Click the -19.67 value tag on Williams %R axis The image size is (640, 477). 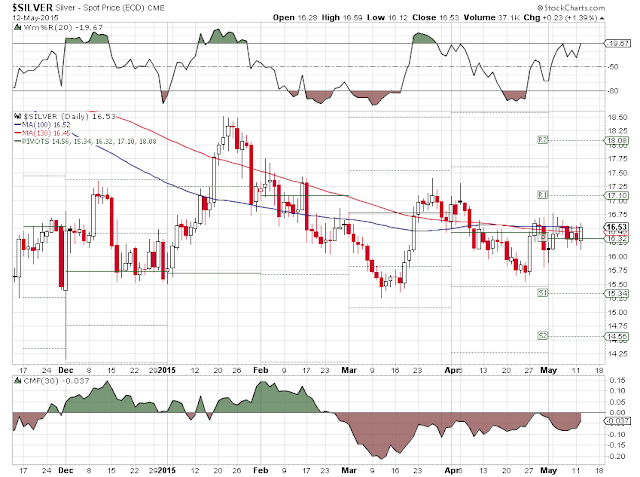click(618, 43)
